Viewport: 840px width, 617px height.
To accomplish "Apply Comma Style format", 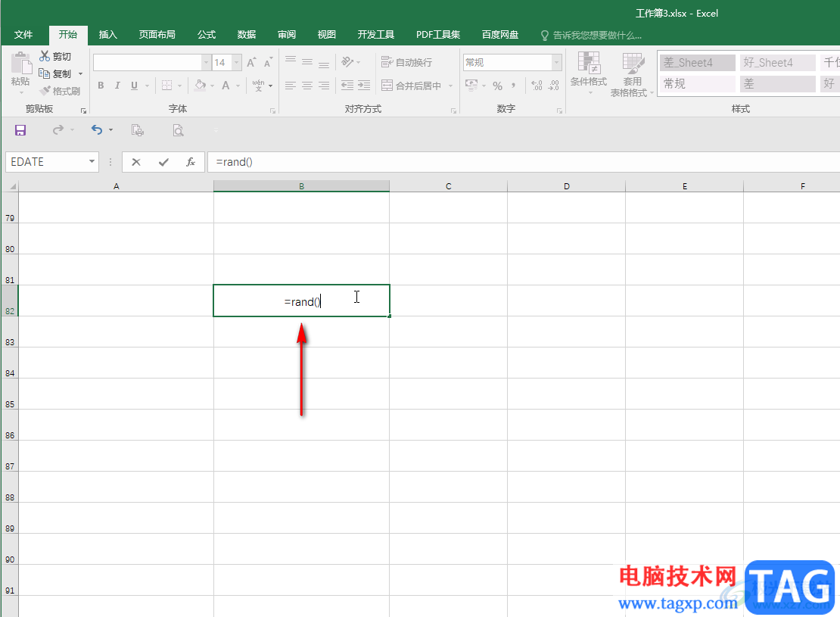I will click(x=513, y=86).
